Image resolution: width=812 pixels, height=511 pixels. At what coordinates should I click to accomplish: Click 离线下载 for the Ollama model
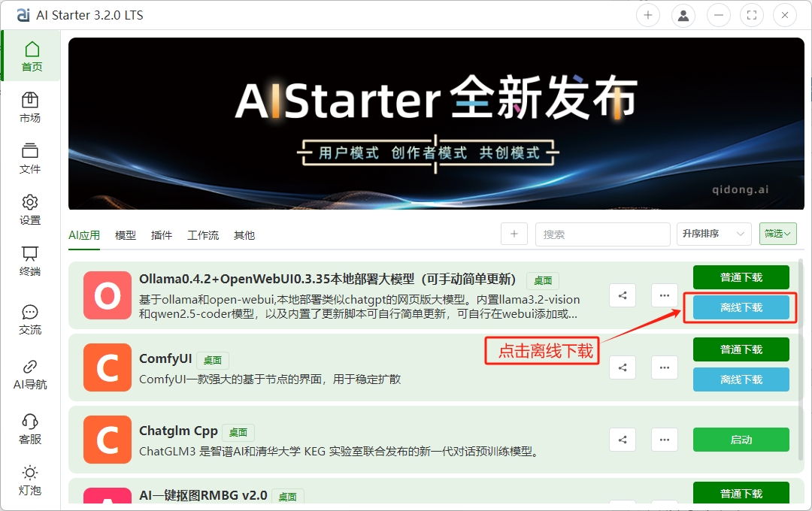pyautogui.click(x=741, y=307)
